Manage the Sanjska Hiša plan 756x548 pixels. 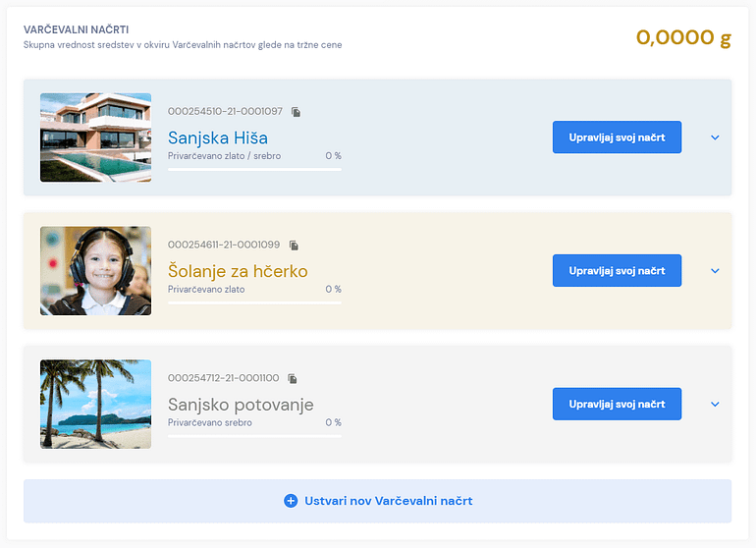point(617,137)
